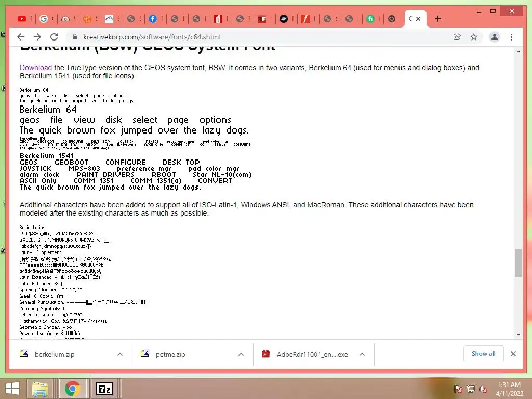Click the Berkelium 1541 large sample image
The image size is (532, 399).
coord(136,171)
